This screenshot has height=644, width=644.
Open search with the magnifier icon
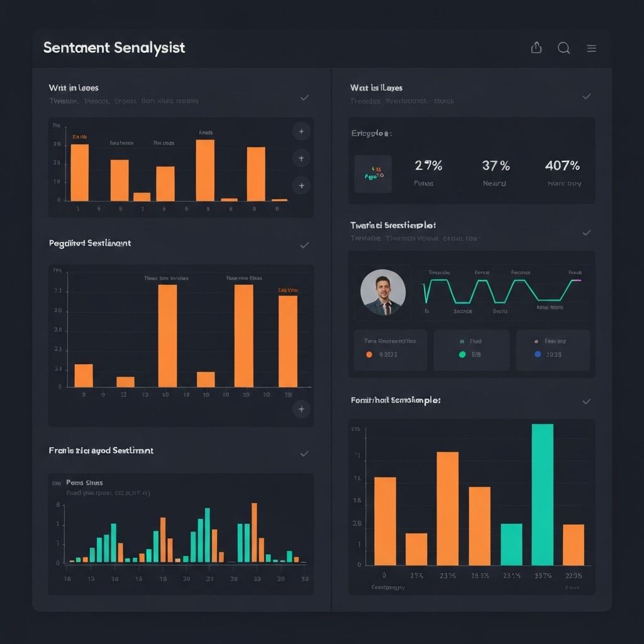pyautogui.click(x=564, y=48)
